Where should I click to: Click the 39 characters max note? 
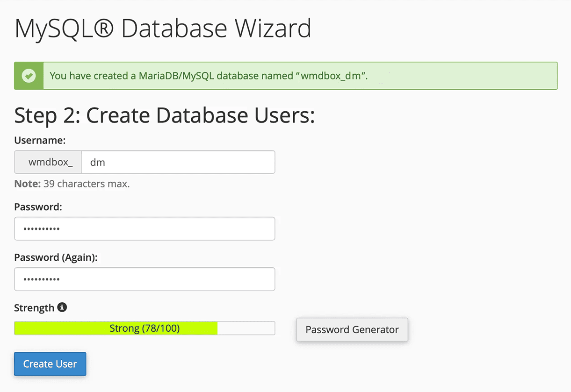pos(72,184)
